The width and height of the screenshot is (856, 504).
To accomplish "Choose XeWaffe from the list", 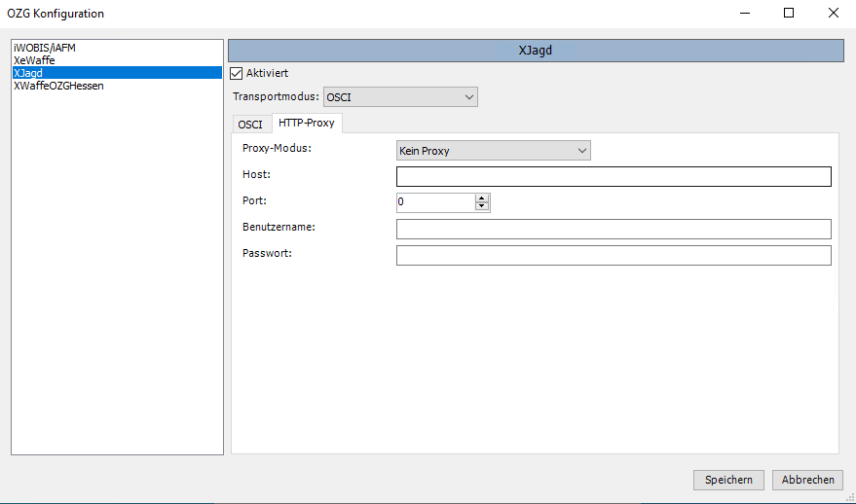I will tap(34, 60).
